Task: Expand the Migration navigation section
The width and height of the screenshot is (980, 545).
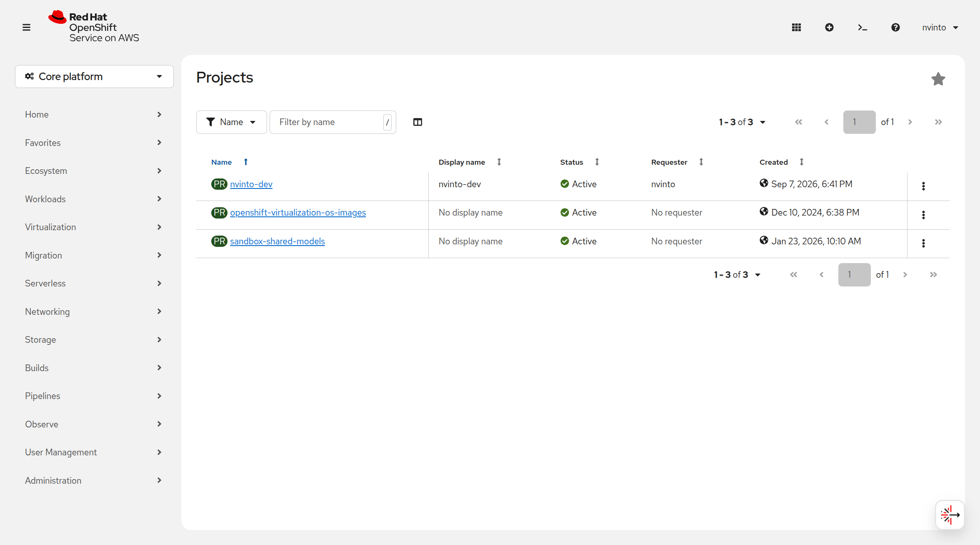Action: (x=93, y=255)
